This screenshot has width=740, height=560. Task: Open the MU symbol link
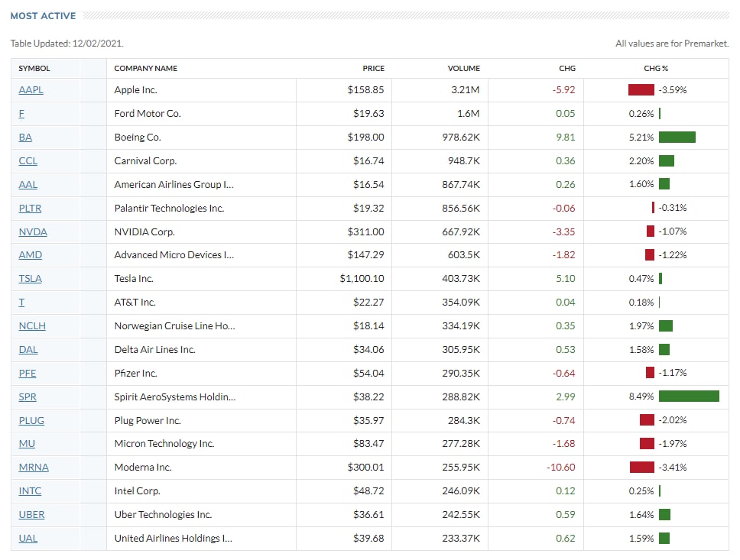pyautogui.click(x=27, y=443)
